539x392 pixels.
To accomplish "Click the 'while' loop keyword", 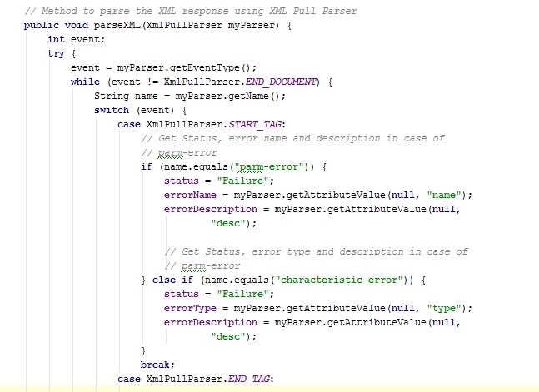I will click(85, 82).
